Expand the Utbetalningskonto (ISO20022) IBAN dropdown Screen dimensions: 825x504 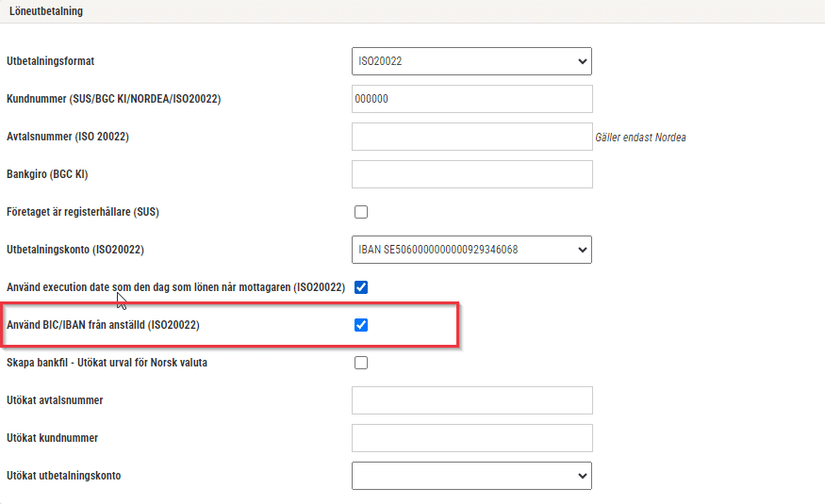click(471, 250)
